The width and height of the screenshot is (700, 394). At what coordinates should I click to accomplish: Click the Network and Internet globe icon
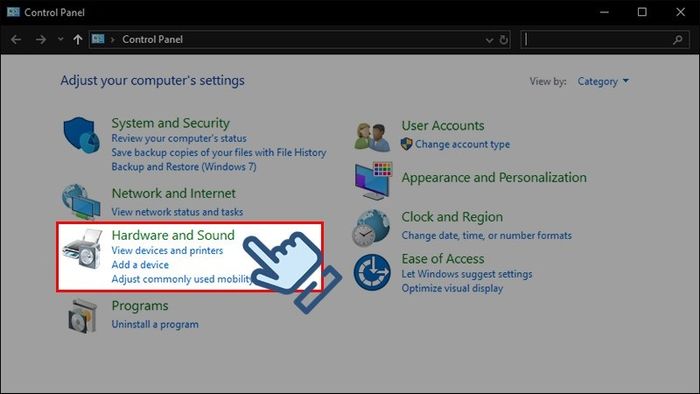[81, 202]
